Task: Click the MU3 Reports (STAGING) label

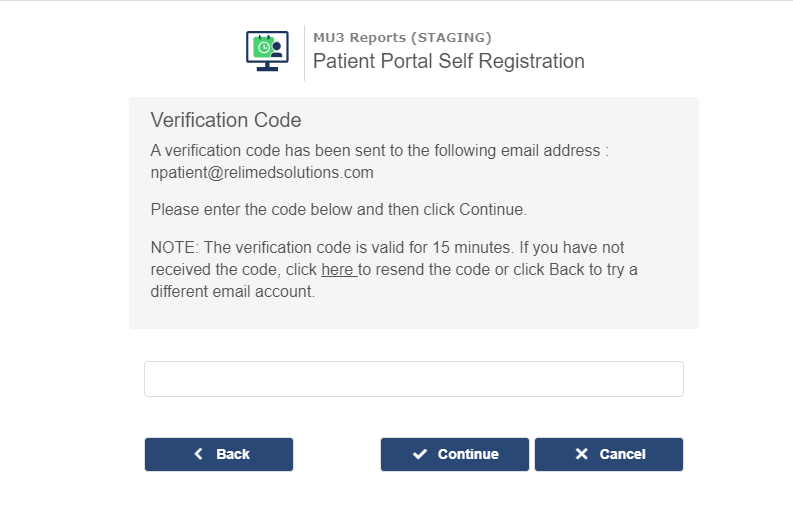Action: pos(402,37)
